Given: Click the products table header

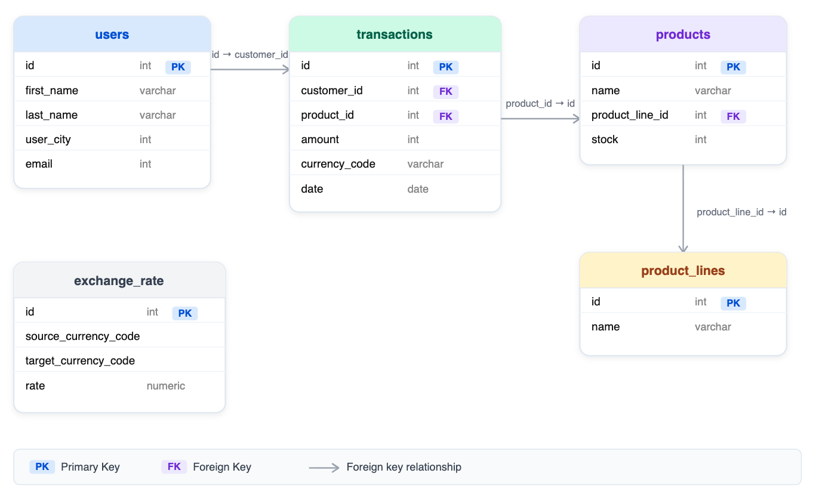Looking at the screenshot, I should pyautogui.click(x=683, y=34).
